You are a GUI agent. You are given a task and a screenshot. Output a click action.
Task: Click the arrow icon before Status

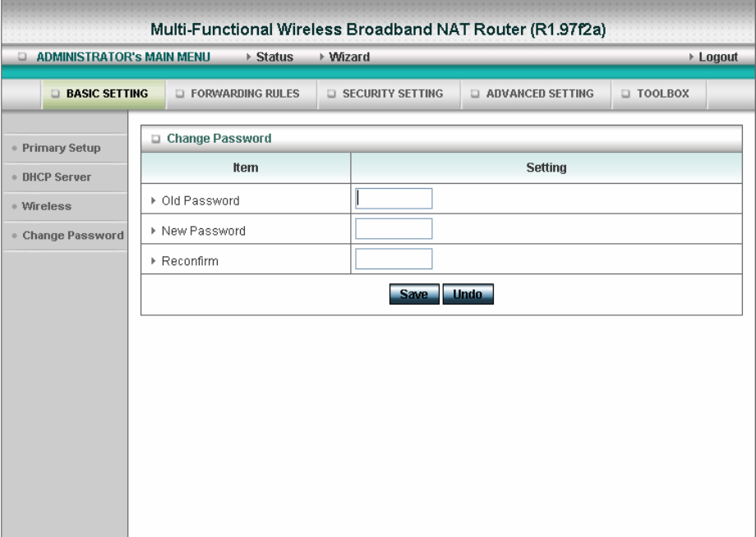point(249,57)
